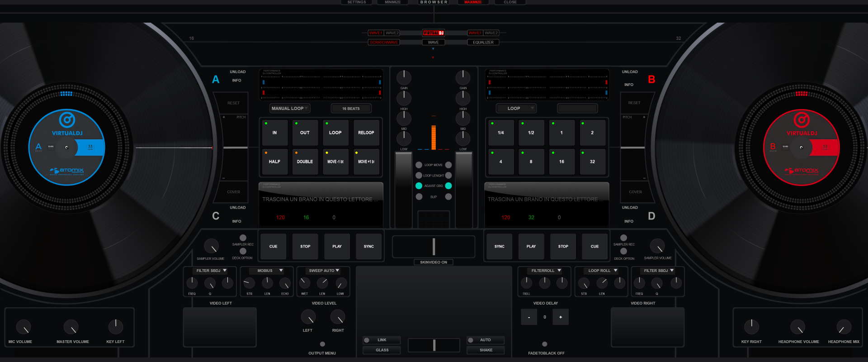The width and height of the screenshot is (868, 362).
Task: Select the SCRATCHWAVE view tab
Action: click(384, 43)
